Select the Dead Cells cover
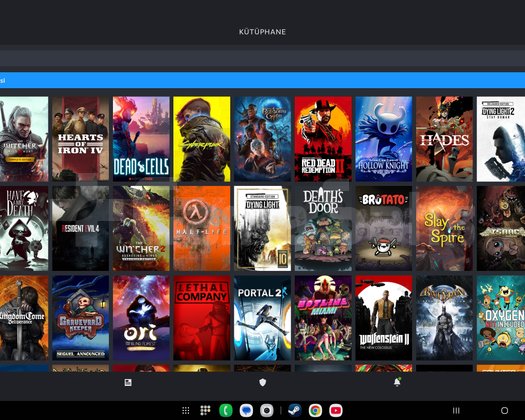This screenshot has width=525, height=420. 141,139
